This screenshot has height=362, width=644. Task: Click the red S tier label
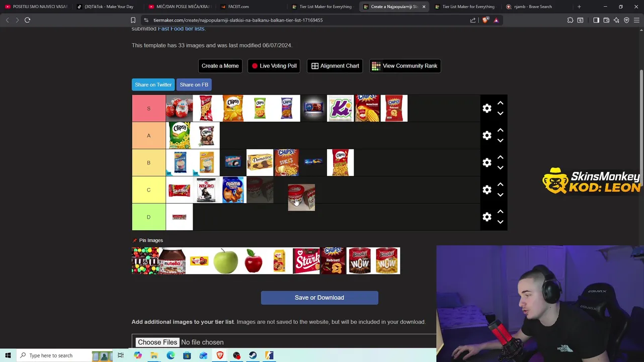[x=148, y=108]
